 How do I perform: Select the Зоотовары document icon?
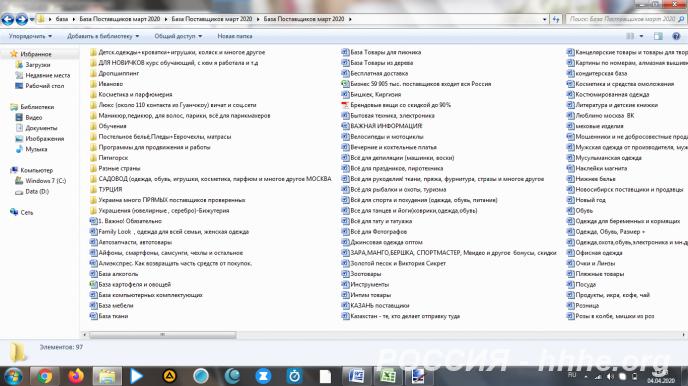tap(345, 274)
